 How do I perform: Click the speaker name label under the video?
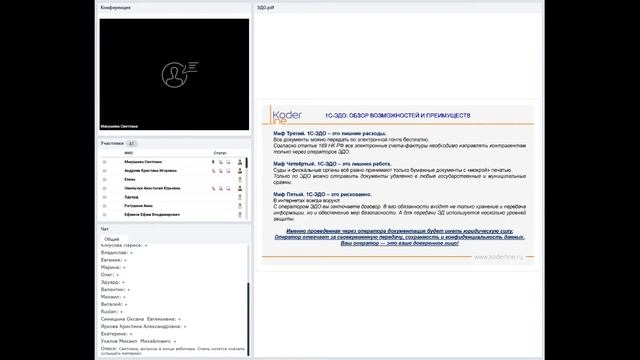(x=119, y=127)
